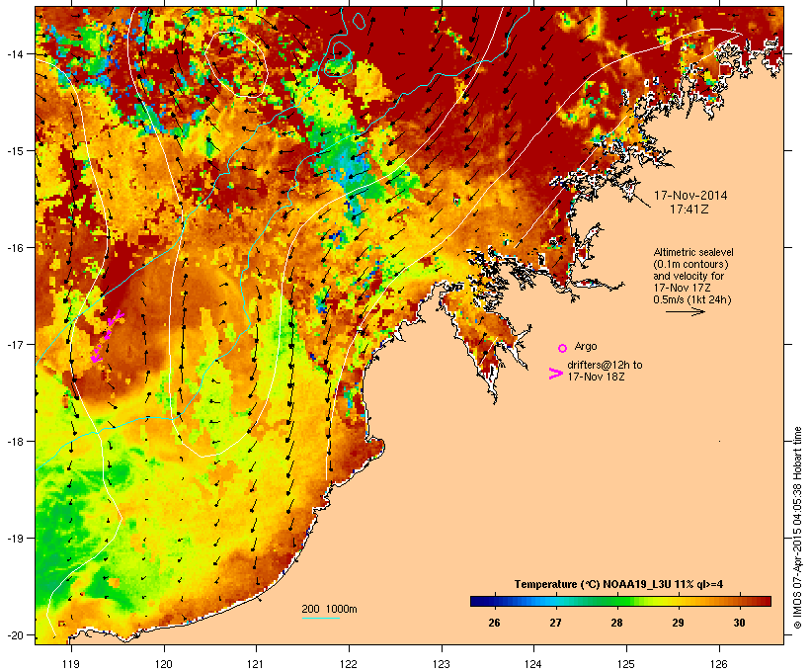The height and width of the screenshot is (672, 810).
Task: Click the time text 17:41Z
Action: tap(689, 210)
